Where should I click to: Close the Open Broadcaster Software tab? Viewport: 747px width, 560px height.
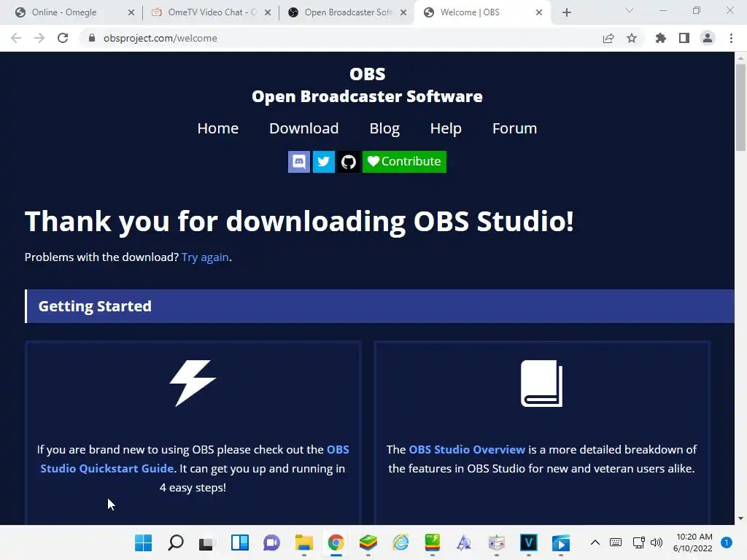[403, 12]
